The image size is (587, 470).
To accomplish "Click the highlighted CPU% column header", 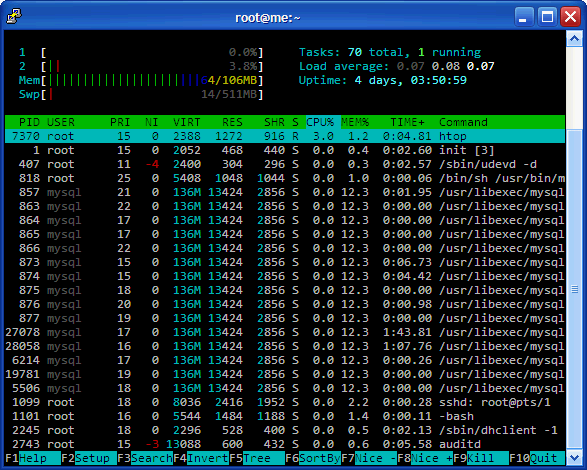I will [323, 122].
